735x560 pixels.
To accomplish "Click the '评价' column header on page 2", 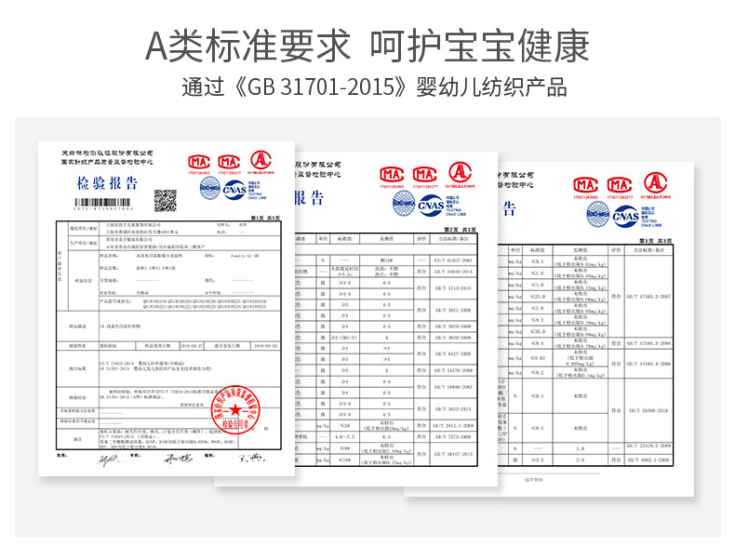I will (x=421, y=239).
